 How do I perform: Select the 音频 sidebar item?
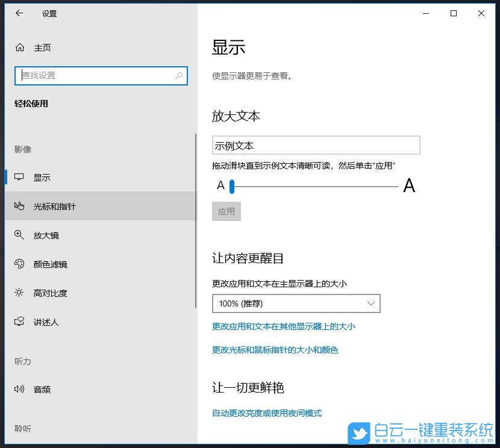[41, 389]
